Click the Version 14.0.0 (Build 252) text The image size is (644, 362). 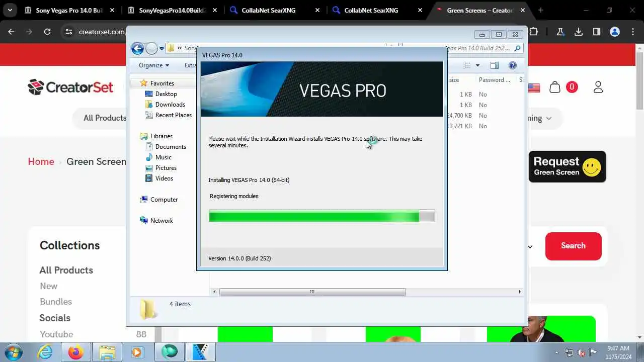[x=239, y=258]
